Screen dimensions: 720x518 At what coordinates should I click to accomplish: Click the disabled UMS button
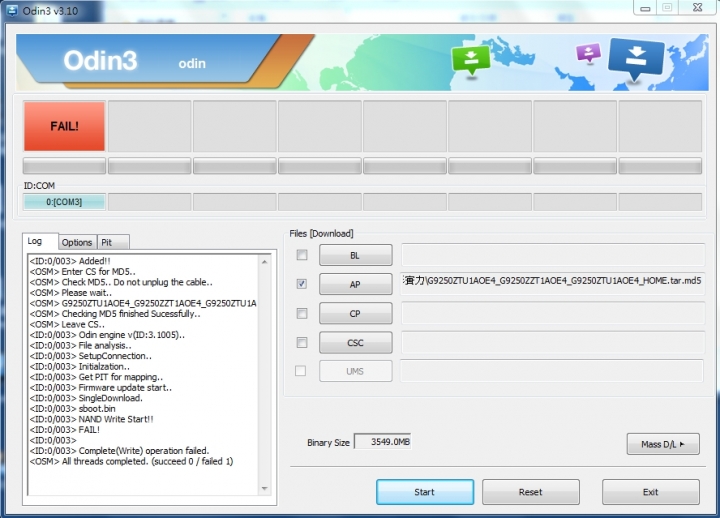tap(355, 371)
